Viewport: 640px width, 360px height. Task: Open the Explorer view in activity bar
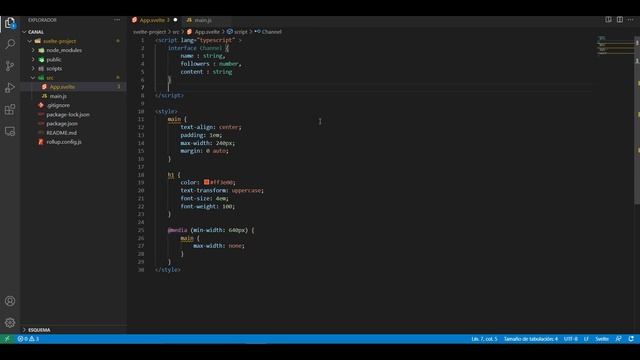(x=10, y=23)
